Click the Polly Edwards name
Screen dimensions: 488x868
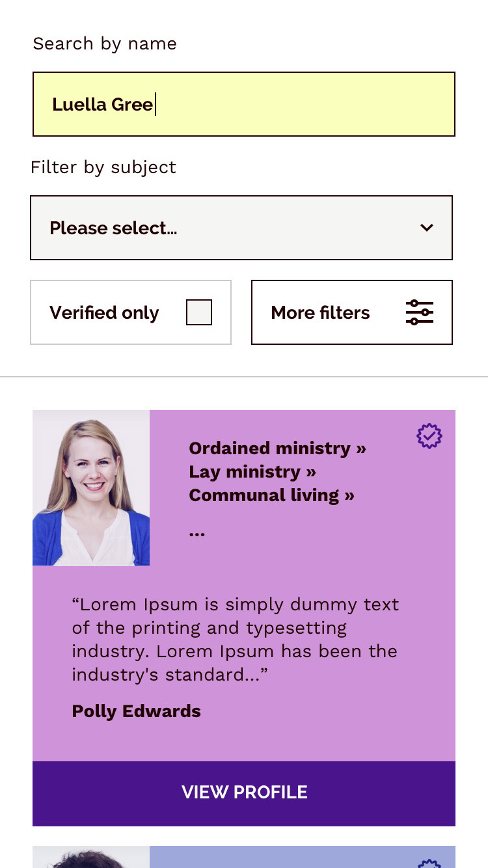(x=137, y=711)
